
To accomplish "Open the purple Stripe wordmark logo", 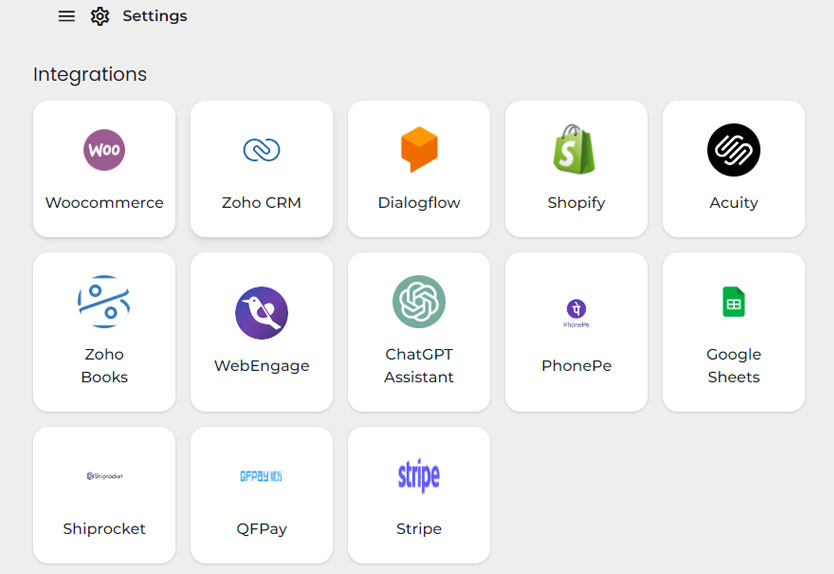I will [x=419, y=476].
